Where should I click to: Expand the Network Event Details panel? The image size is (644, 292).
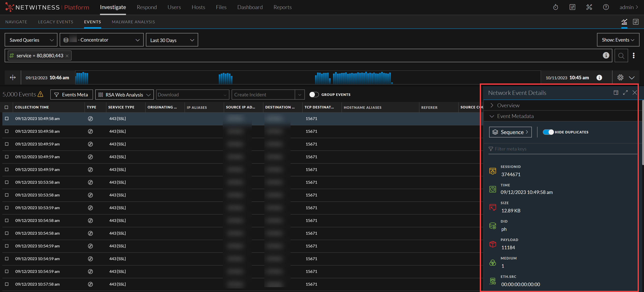[625, 93]
